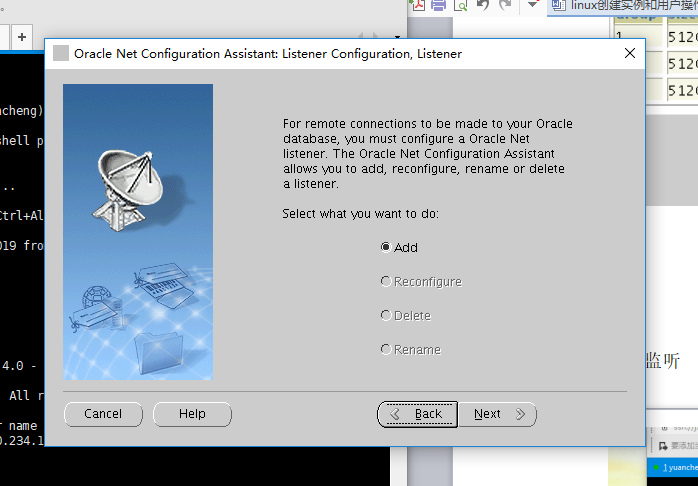Expand the quick access toolbar dropdown arrow
The height and width of the screenshot is (486, 698).
532,4
